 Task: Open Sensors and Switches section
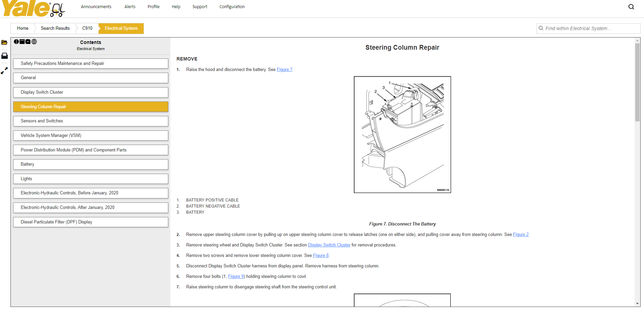tap(91, 121)
